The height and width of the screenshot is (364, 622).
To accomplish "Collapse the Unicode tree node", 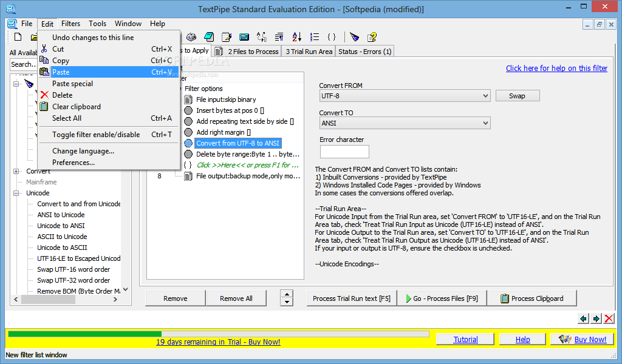I will coord(16,193).
